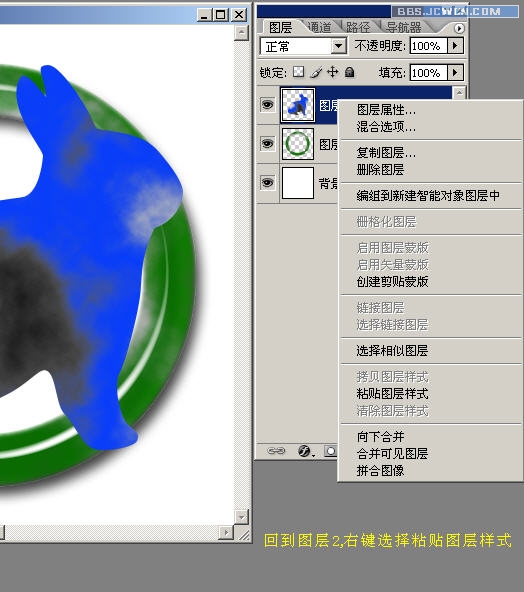Choose 向下合并 in the context menu
The height and width of the screenshot is (592, 524).
pyautogui.click(x=381, y=437)
